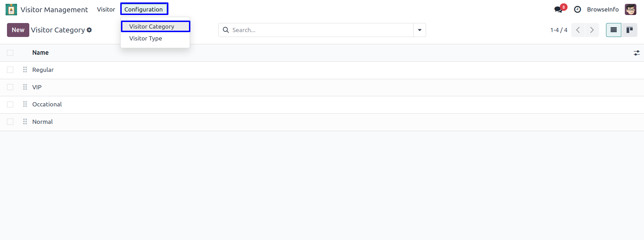The width and height of the screenshot is (644, 240).
Task: Open the Occational category record
Action: (x=47, y=104)
